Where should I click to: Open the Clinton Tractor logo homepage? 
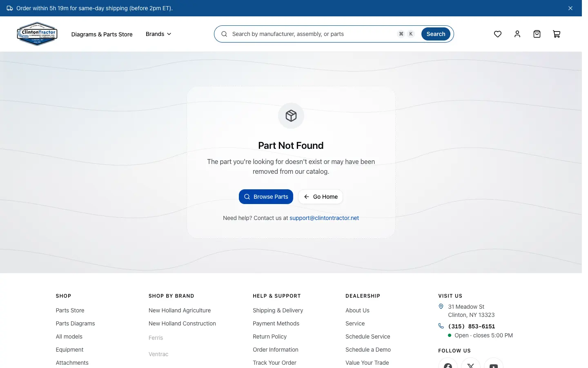pos(37,34)
